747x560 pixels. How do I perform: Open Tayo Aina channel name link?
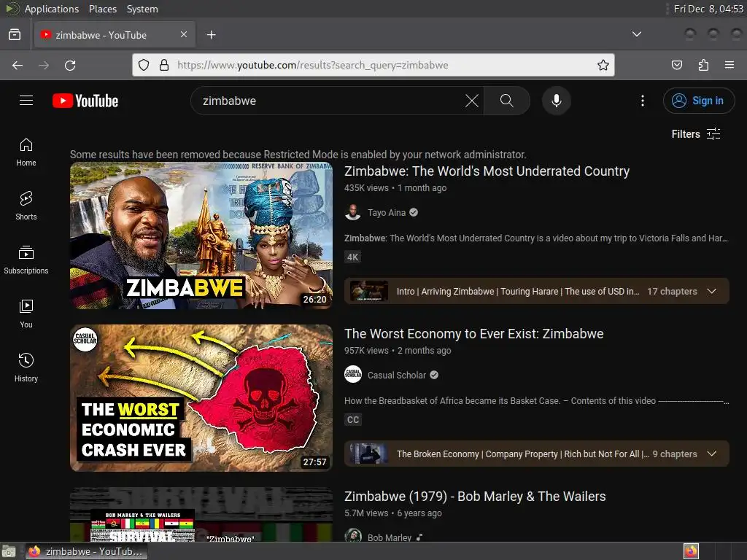tap(387, 212)
